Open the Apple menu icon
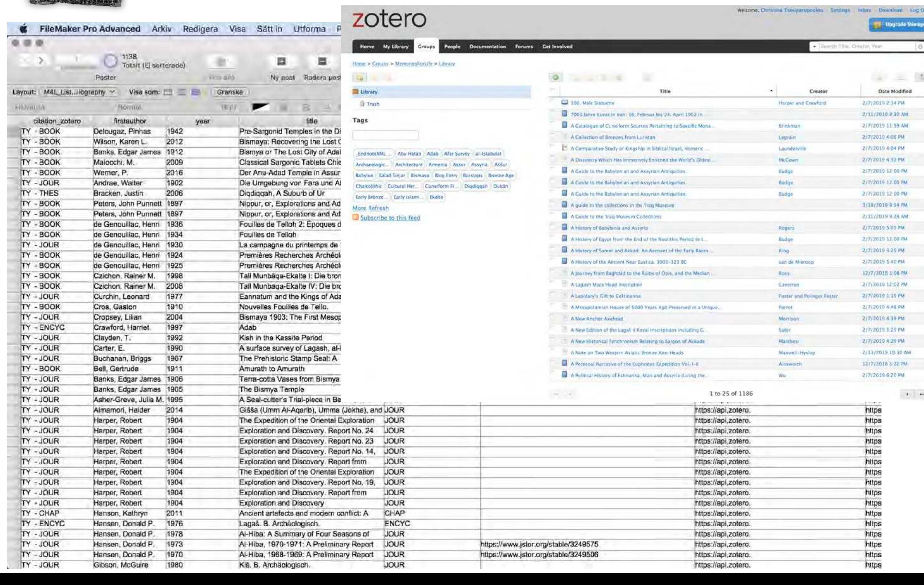Viewport: 924px width, 585px height. pyautogui.click(x=23, y=29)
